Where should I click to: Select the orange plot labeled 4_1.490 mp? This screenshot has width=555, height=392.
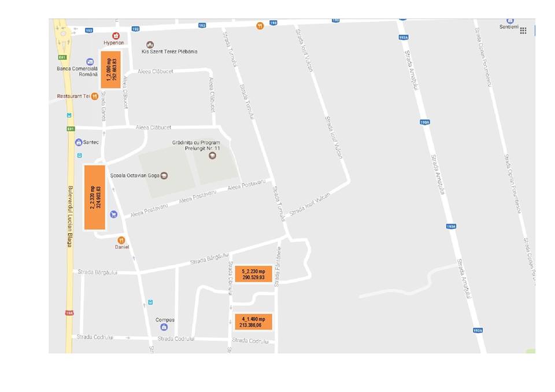(253, 322)
